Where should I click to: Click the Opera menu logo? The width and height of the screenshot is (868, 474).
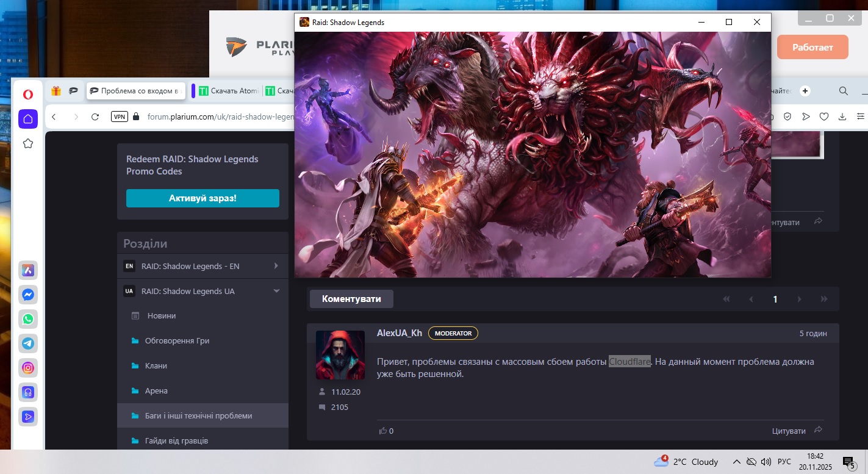pyautogui.click(x=28, y=94)
